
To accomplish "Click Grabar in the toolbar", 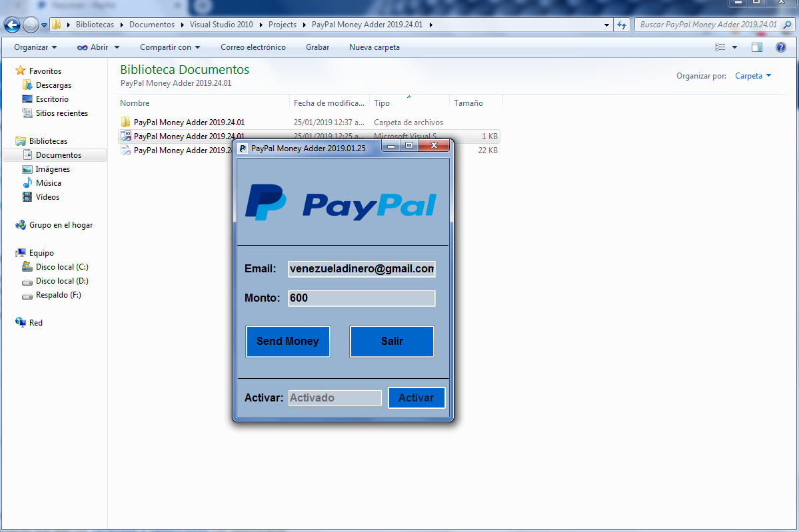I will click(x=317, y=47).
